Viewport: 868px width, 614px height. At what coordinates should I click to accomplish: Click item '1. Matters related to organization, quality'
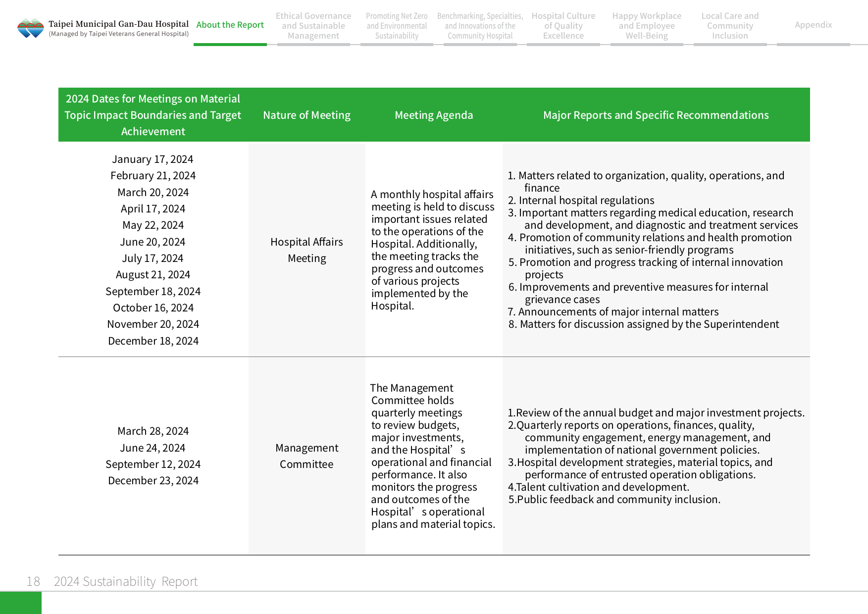(646, 182)
